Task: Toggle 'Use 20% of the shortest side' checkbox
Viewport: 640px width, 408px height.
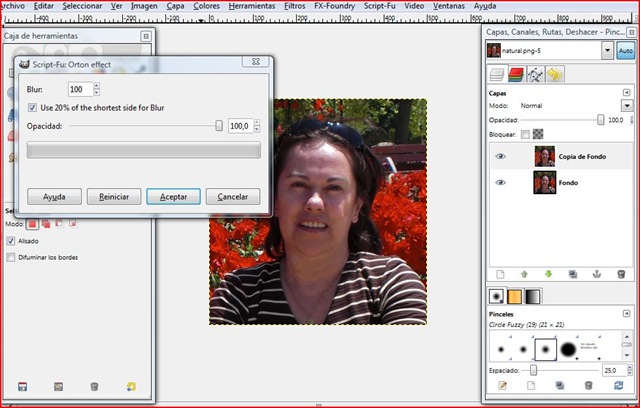Action: click(32, 108)
